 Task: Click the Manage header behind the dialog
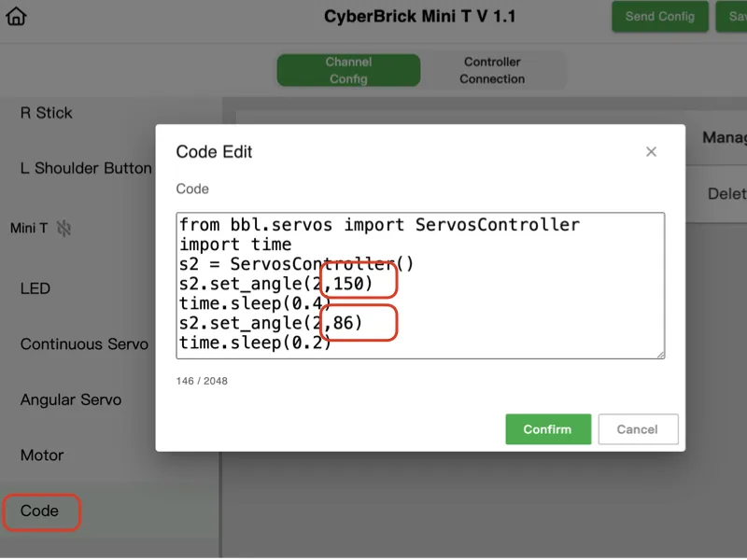(724, 137)
